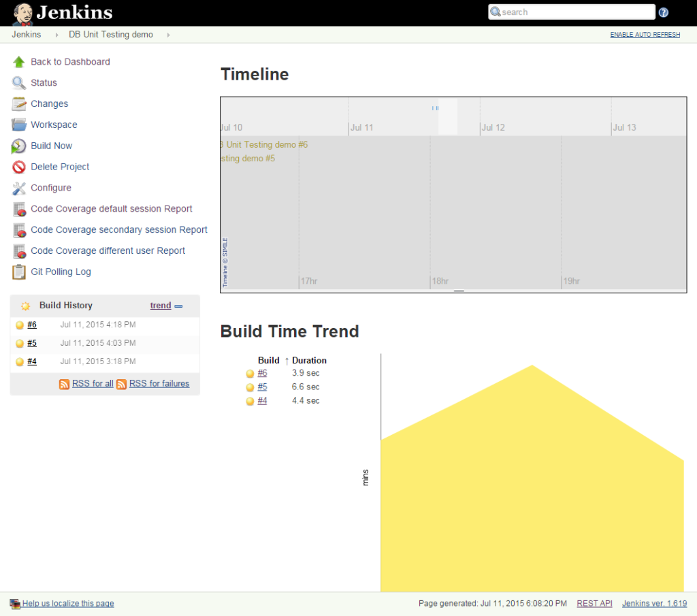Click the Code Coverage default session icon

coord(18,209)
